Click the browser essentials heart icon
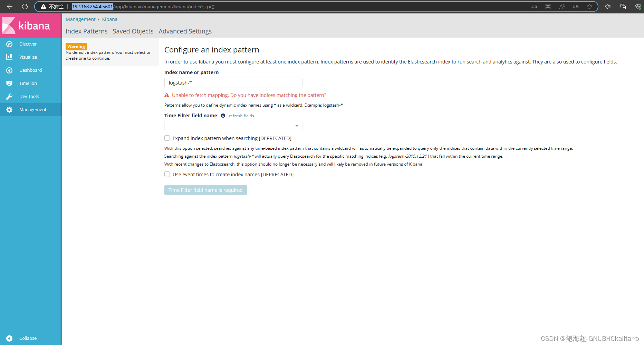Screen dimensions: 644x345 tap(638, 7)
